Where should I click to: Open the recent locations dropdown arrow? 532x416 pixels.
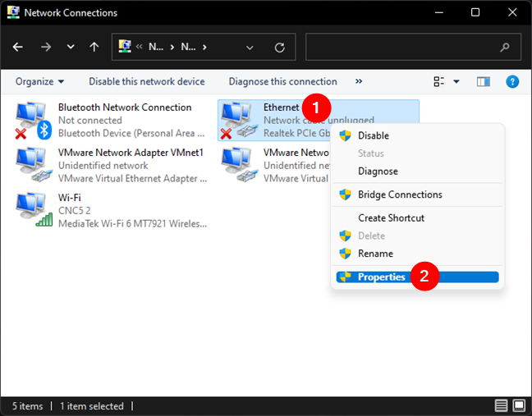71,48
